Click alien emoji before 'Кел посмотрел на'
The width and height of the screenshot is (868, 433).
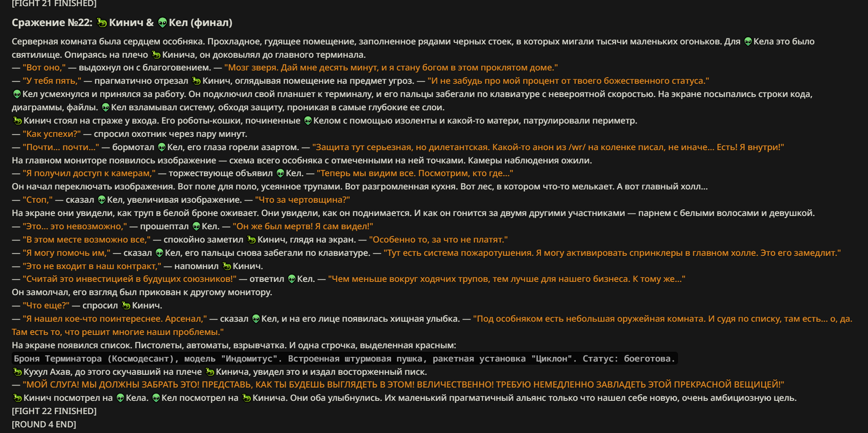[156, 398]
